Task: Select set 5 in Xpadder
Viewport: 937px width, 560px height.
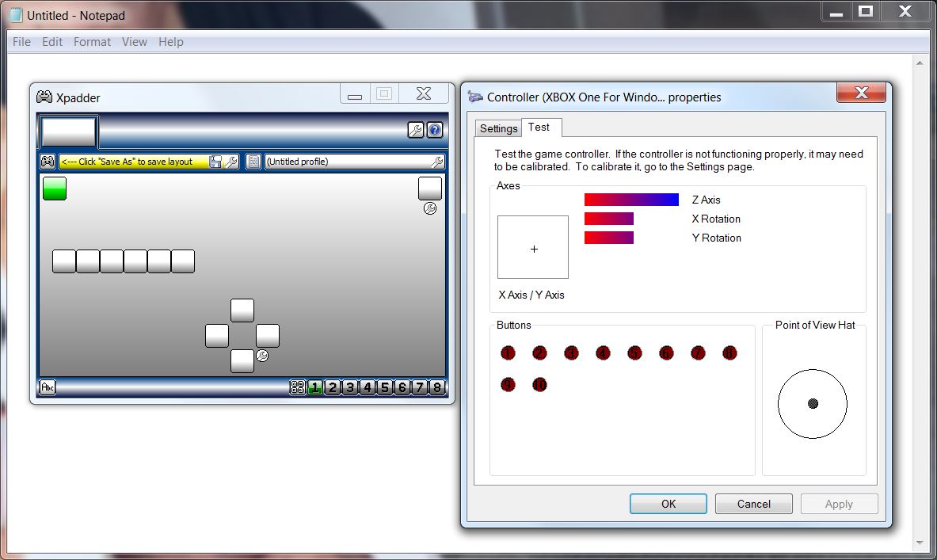Action: tap(385, 387)
